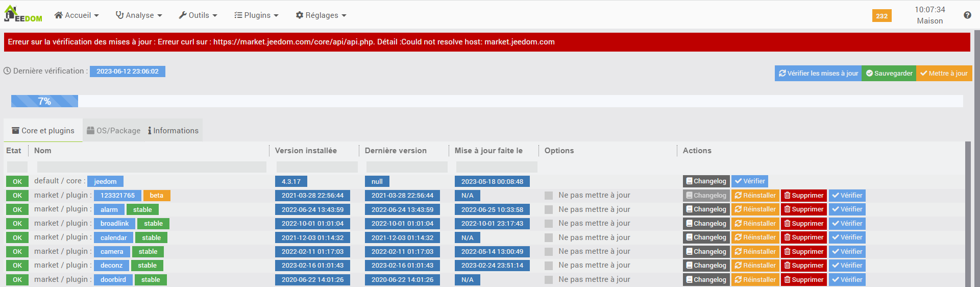Toggle Ne pas mettre à jour for doorbird
This screenshot has height=287, width=980.
point(549,280)
